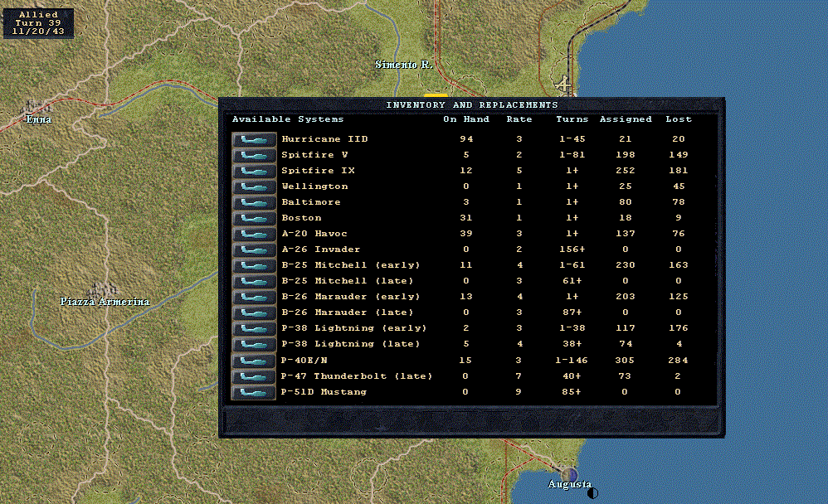Click the A-20 Havoc aircraft icon

(254, 234)
